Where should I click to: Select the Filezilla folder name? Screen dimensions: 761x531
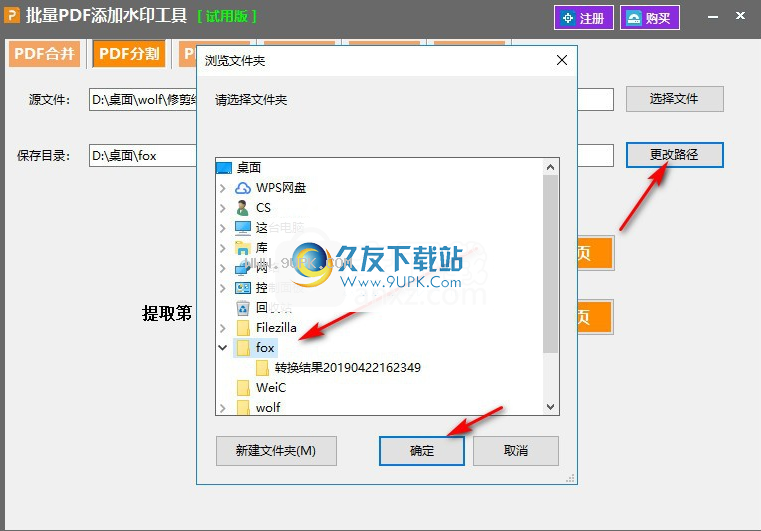click(x=276, y=328)
